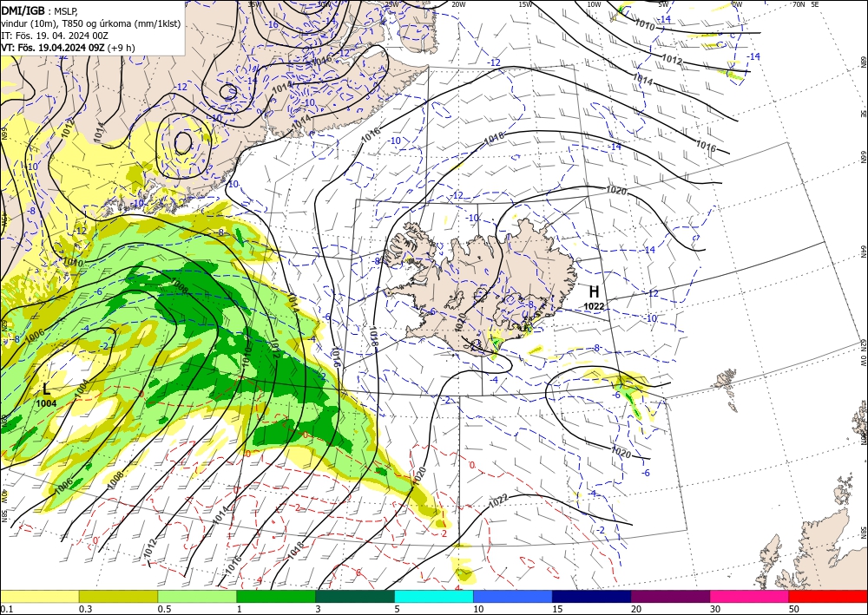Select the light green 0.5–1 mm legend swatch
The image size is (868, 615).
point(197,596)
